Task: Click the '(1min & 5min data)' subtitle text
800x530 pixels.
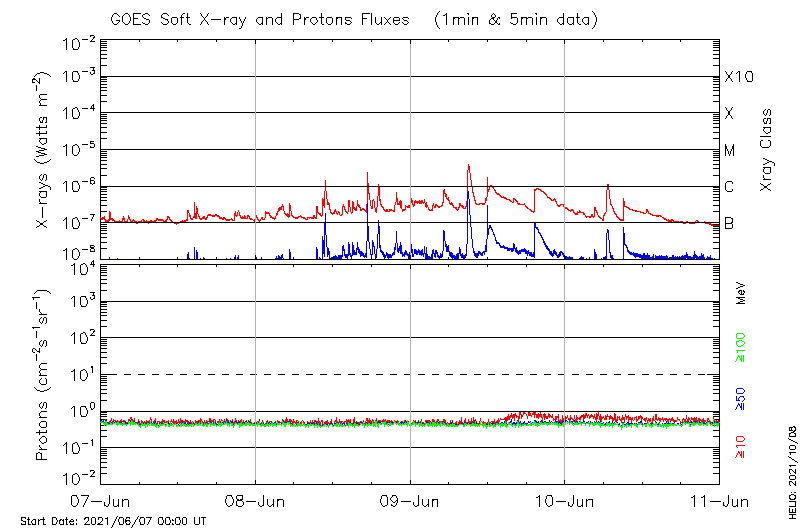Action: [513, 19]
